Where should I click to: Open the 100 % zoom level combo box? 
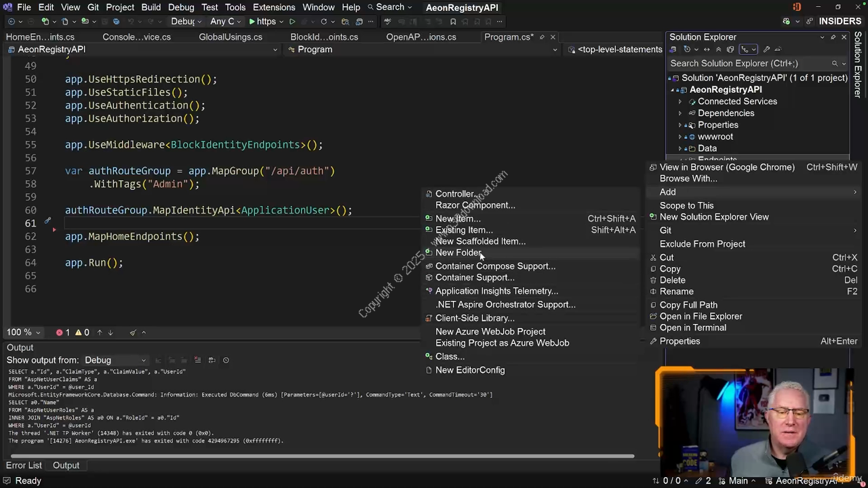tap(24, 332)
